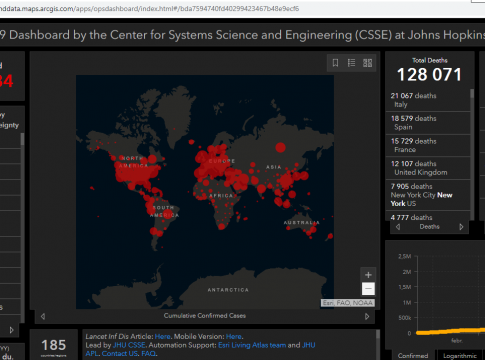
Task: Select Spain deaths entry
Action: (428, 123)
